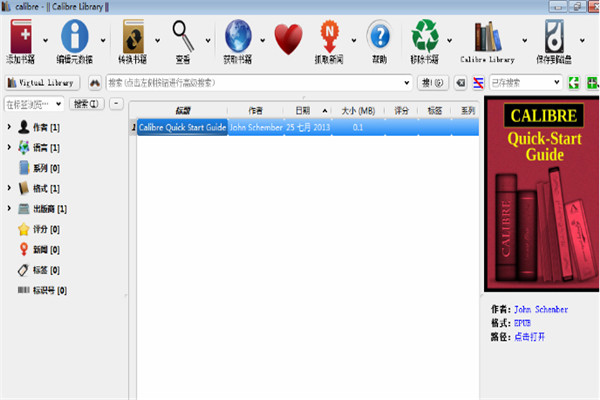Open the dropdown arrow next to Get books
600x400 pixels.
click(x=263, y=40)
